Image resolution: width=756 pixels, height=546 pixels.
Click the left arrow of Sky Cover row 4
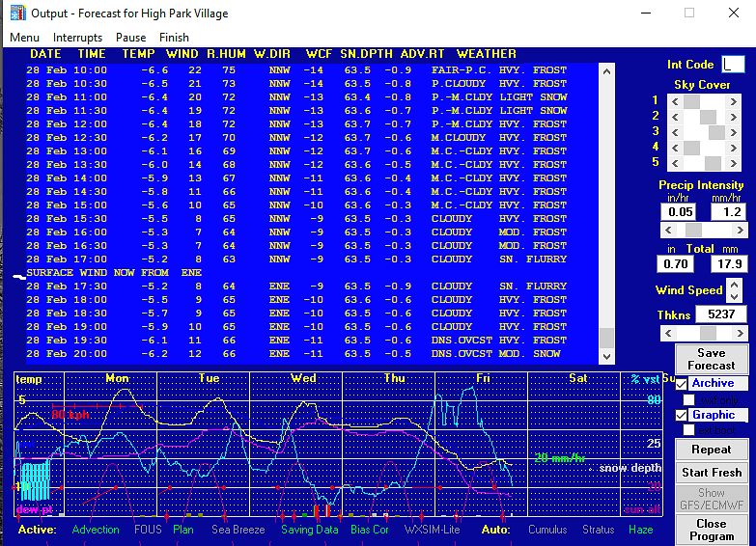(675, 148)
